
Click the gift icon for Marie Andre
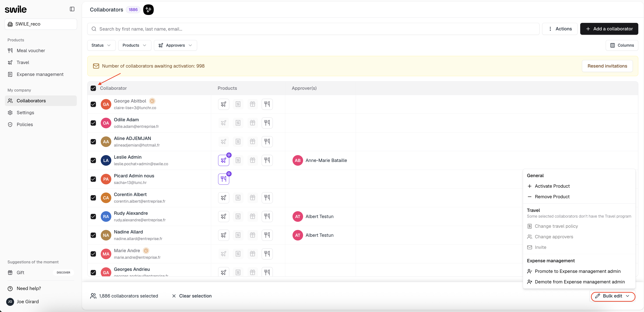pos(252,254)
